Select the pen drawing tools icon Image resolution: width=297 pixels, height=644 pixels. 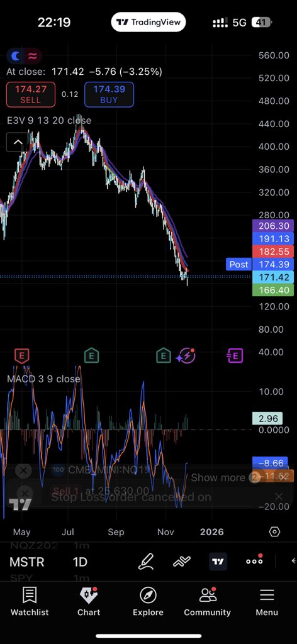tap(146, 562)
